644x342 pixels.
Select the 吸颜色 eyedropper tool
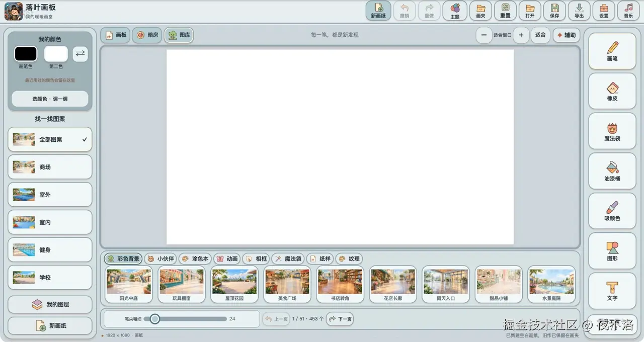612,211
